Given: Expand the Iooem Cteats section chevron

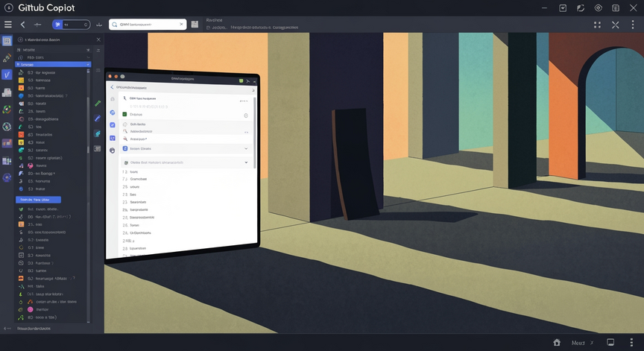Looking at the screenshot, I should [x=246, y=148].
